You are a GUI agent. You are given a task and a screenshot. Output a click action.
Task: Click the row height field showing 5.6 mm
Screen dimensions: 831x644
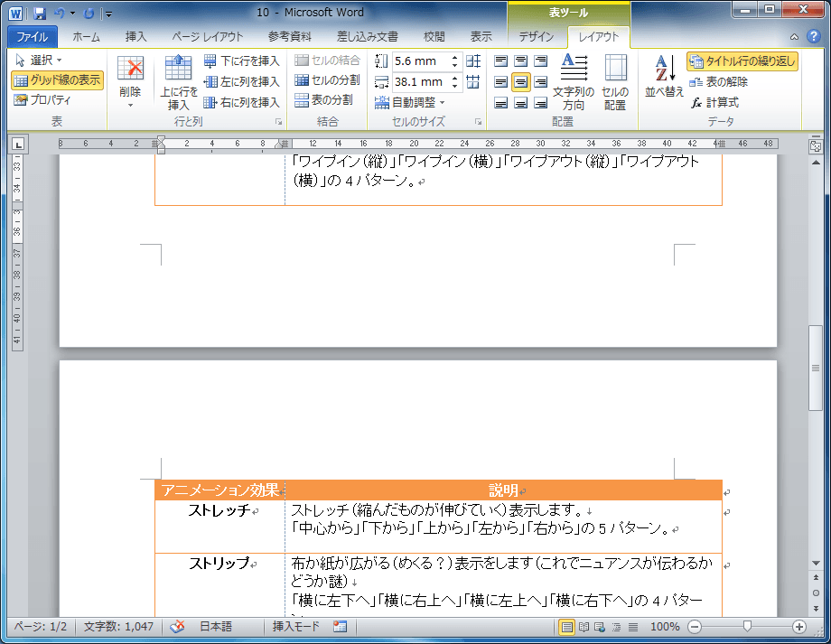(421, 61)
